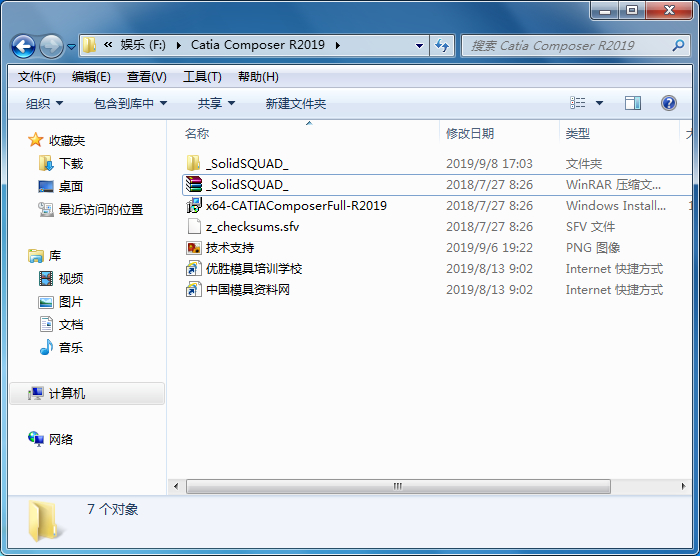Click the horizontal scrollbar thumb
700x556 pixels.
point(398,486)
